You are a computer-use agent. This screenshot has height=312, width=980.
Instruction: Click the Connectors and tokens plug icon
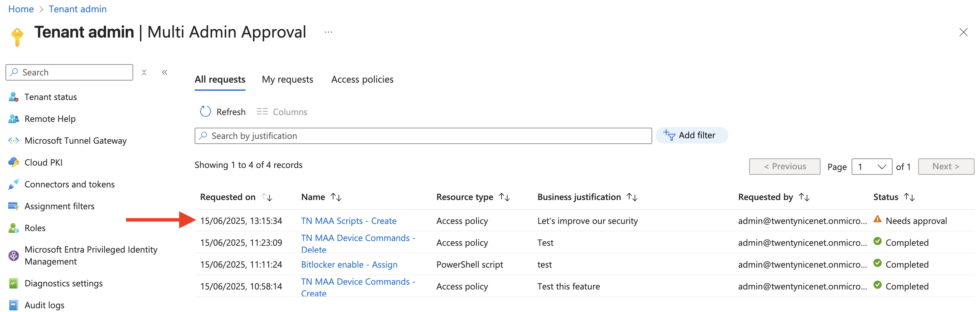(x=13, y=184)
